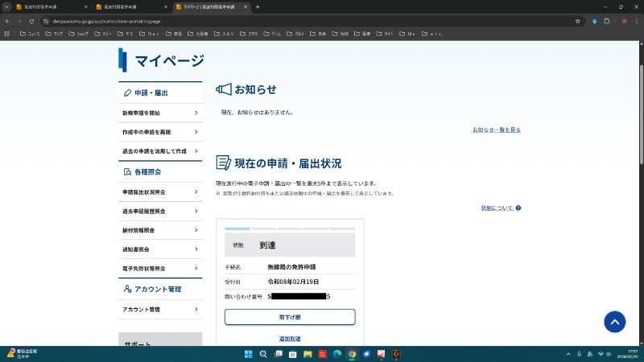Click the 追加別送 link

click(290, 339)
